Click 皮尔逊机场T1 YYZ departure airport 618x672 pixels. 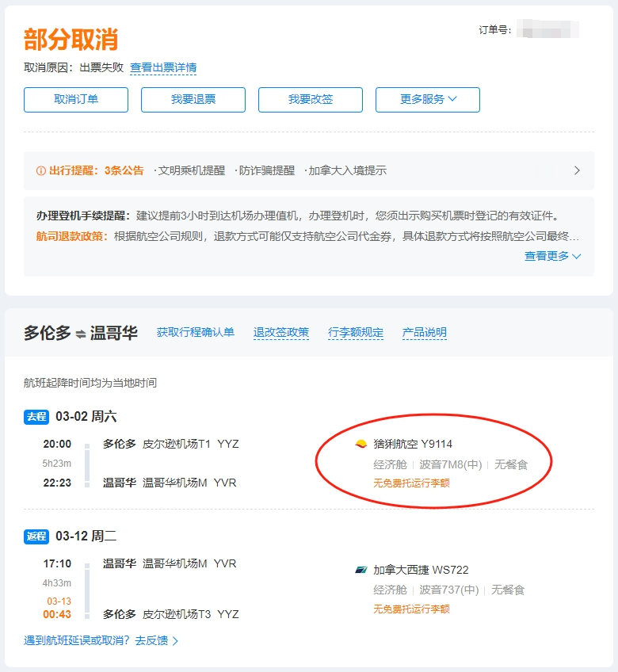point(191,444)
